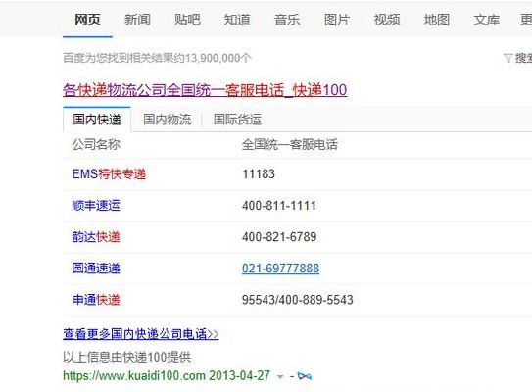
Task: Go to the 知道 tab
Action: click(x=237, y=20)
